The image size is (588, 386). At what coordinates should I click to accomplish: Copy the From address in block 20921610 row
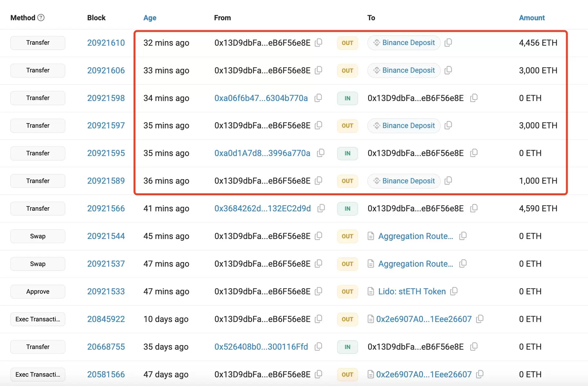[x=318, y=42]
